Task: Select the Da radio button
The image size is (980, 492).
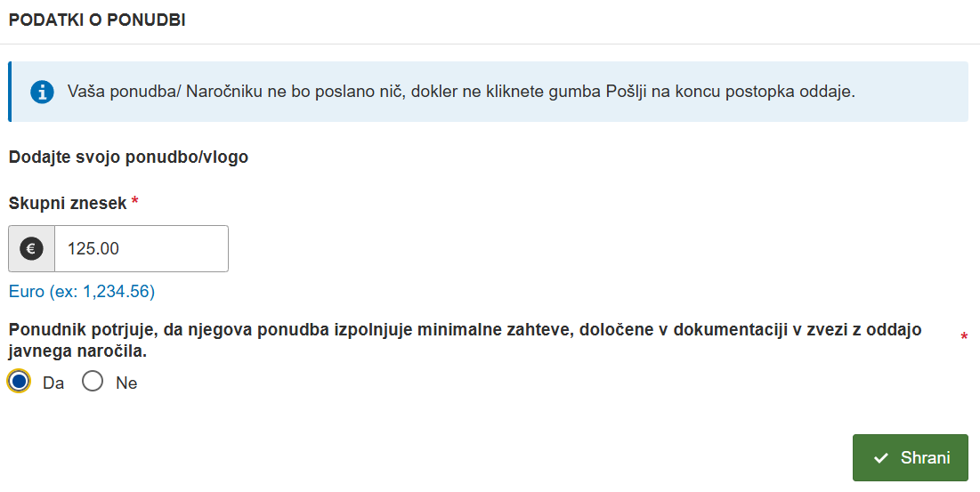Action: click(x=19, y=381)
